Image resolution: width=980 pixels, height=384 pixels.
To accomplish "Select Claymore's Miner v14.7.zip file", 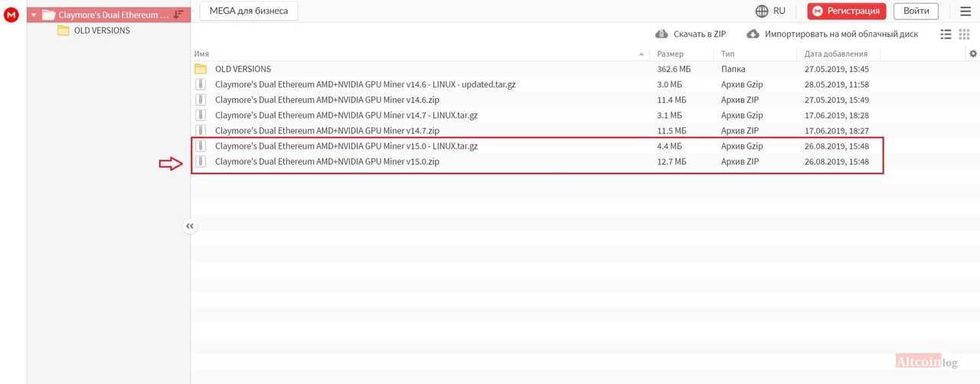I will 327,130.
